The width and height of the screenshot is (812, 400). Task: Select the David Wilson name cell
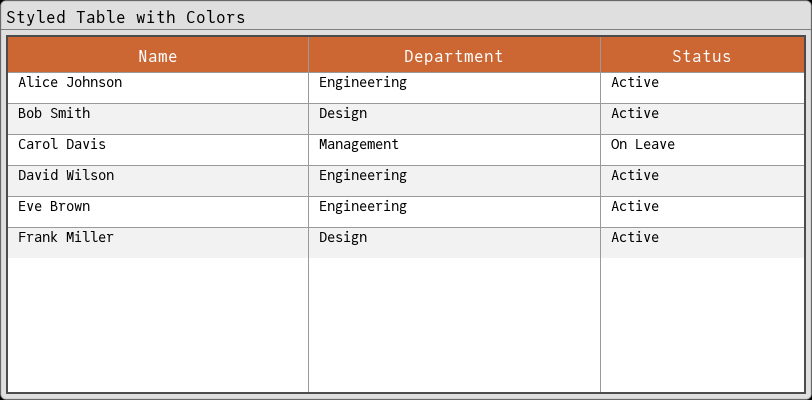(66, 176)
